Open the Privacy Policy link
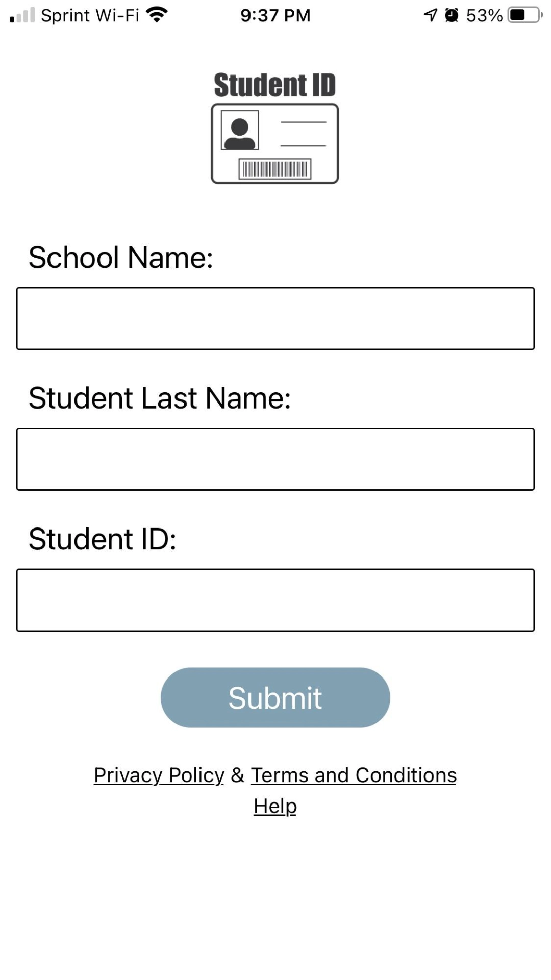Image resolution: width=551 pixels, height=980 pixels. 159,775
